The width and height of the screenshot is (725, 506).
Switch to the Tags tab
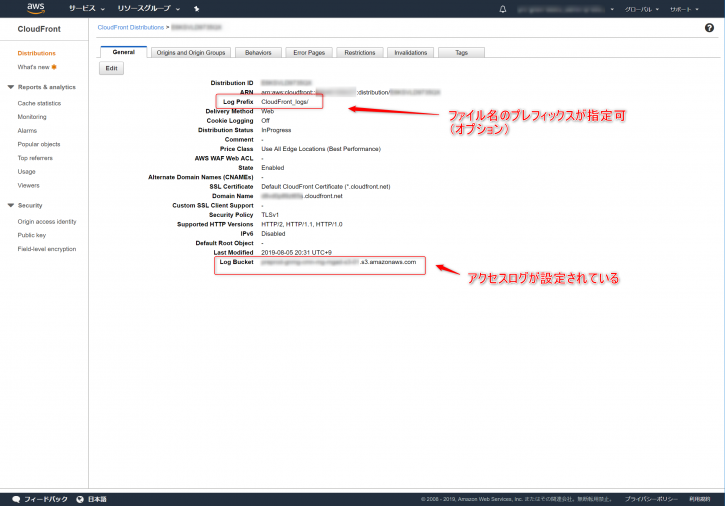461,53
